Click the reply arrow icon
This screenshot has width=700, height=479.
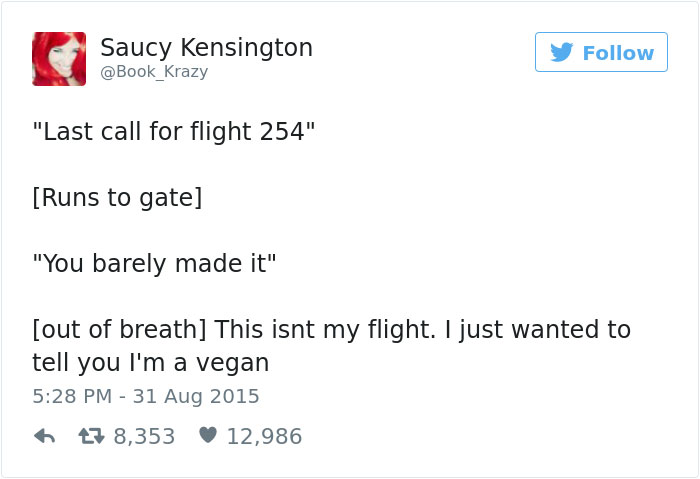[x=45, y=436]
